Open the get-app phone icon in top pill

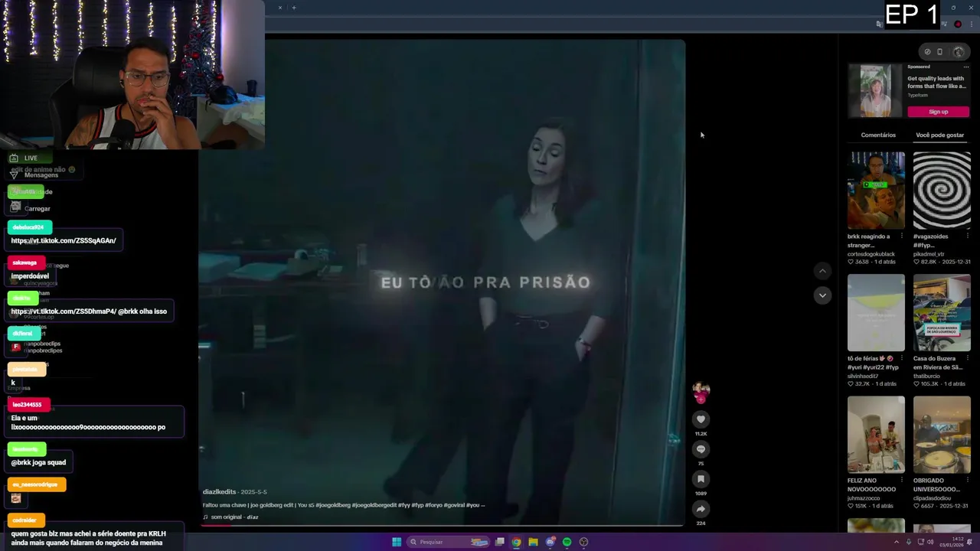940,52
